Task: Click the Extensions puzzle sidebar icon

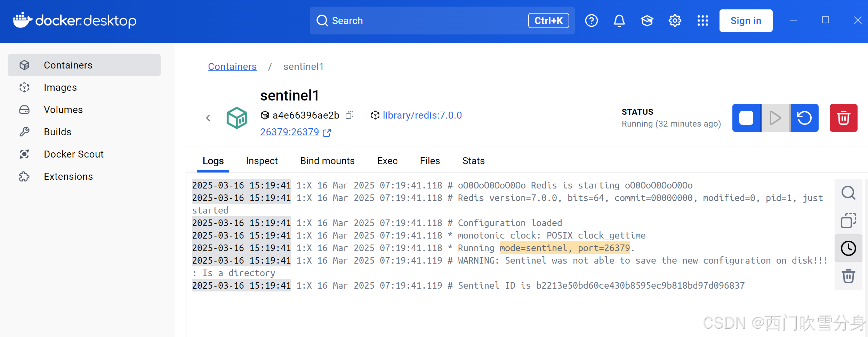Action: click(x=24, y=176)
